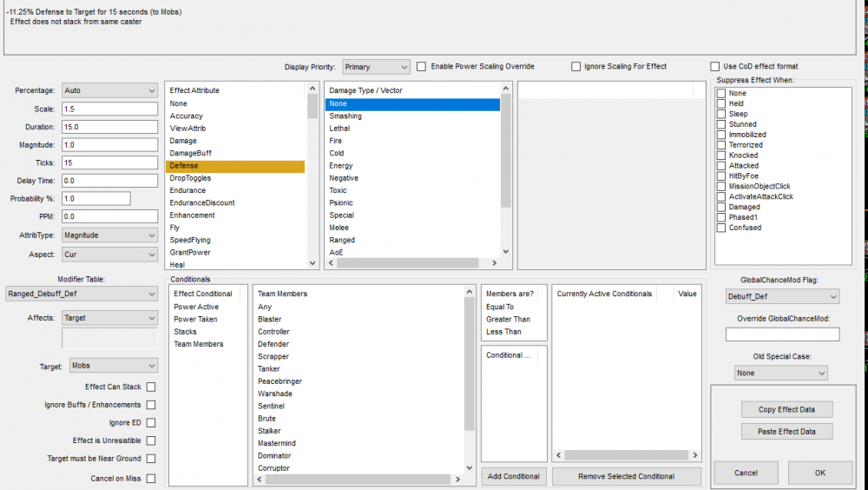Toggle Ignore Scaling For Effect checkbox
This screenshot has height=490, width=868.
(575, 67)
